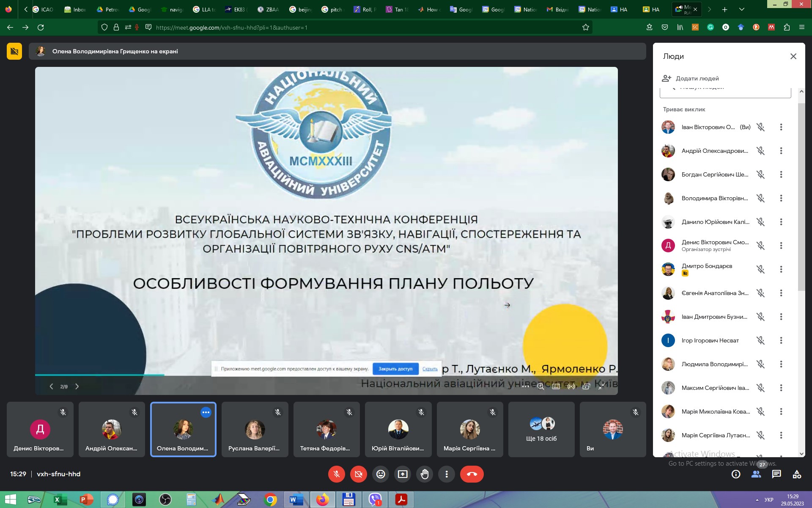Close the Люди panel
Image resolution: width=812 pixels, height=508 pixels.
(x=793, y=56)
